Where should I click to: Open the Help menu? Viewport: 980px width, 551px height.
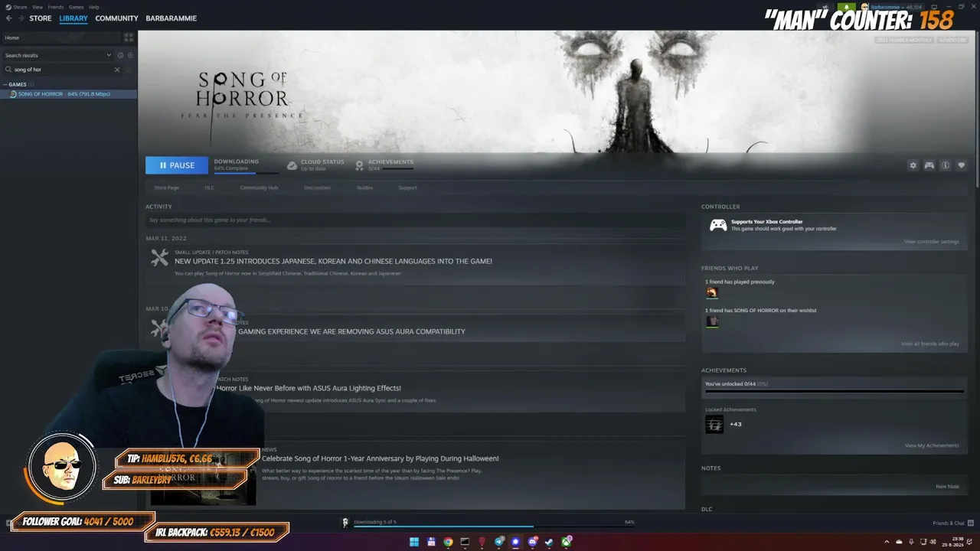click(93, 7)
